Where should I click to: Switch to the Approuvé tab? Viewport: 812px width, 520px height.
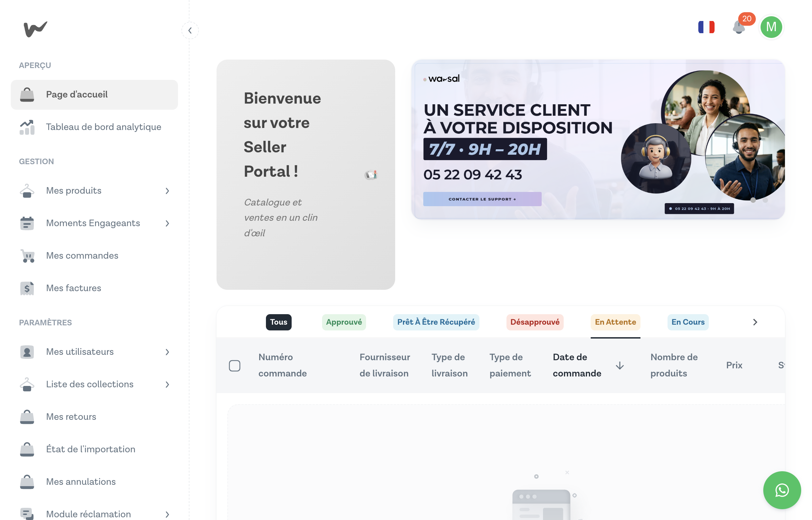coord(344,322)
